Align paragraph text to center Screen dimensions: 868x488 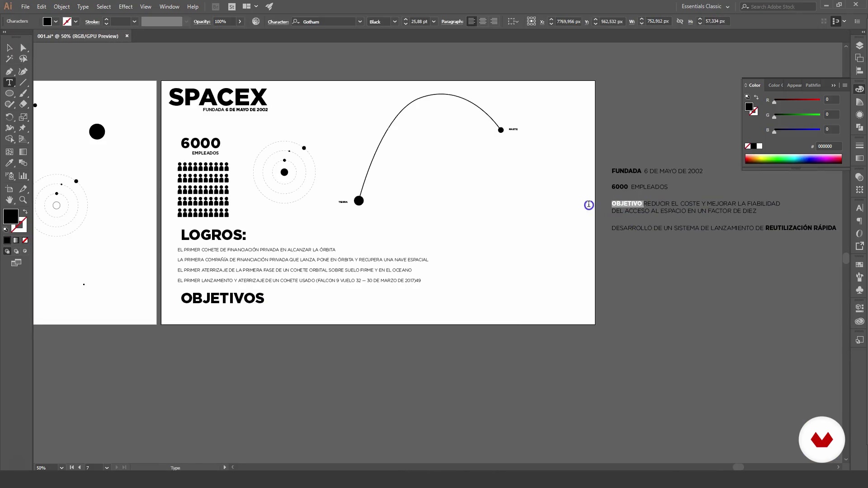click(483, 21)
